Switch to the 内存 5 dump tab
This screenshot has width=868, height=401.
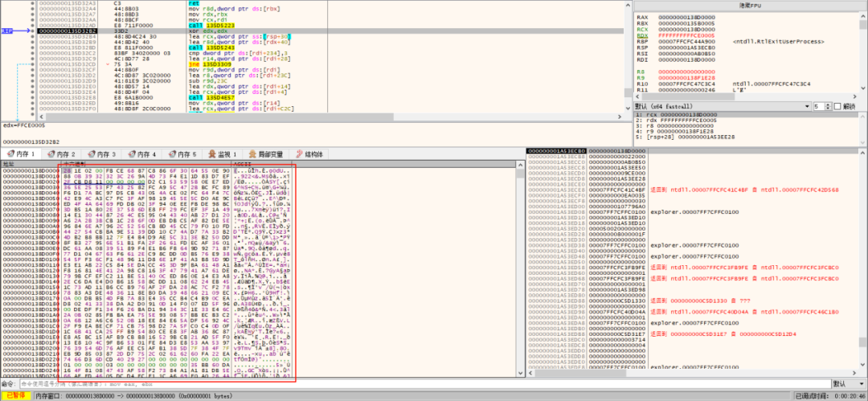click(182, 154)
